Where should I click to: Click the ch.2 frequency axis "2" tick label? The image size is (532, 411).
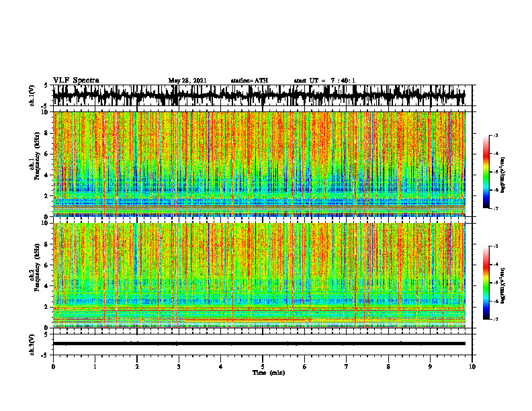coord(47,307)
